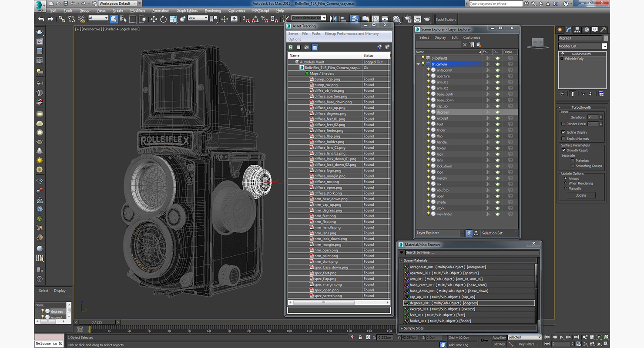Select the Manually update radio button
This screenshot has width=644, height=348.
[x=566, y=188]
